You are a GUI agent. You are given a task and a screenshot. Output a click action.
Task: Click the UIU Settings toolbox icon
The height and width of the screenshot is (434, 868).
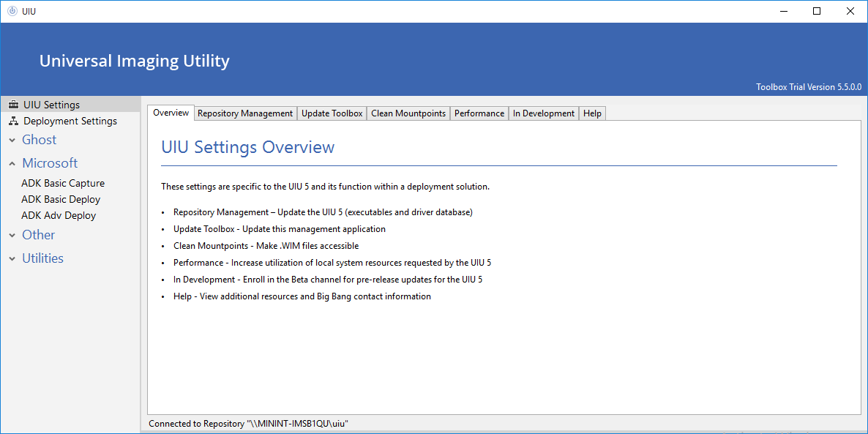(13, 105)
